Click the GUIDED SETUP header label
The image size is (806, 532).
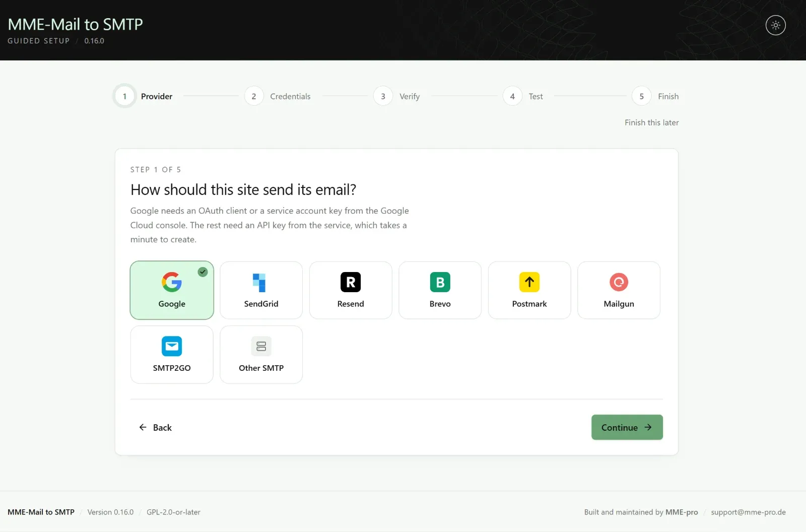tap(39, 41)
